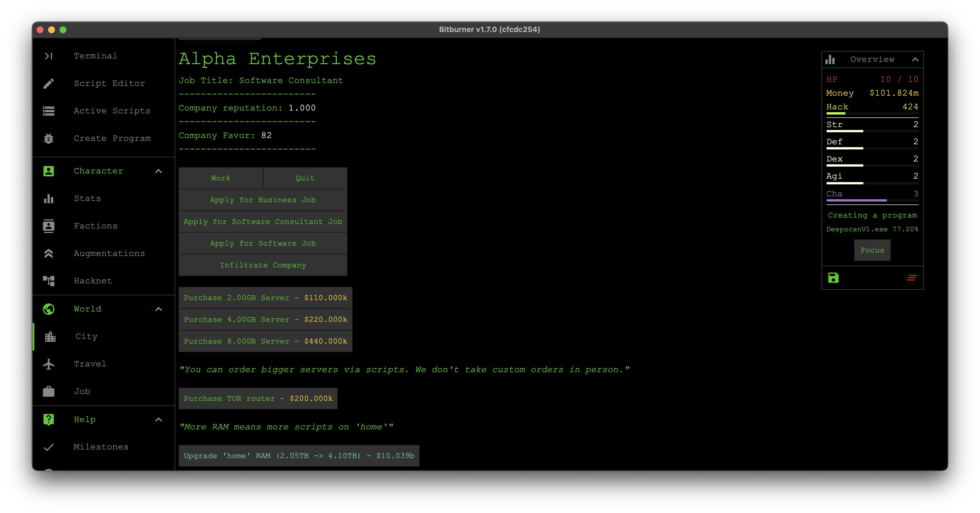The image size is (980, 513).
Task: Click the Active Scripts storage icon
Action: [49, 111]
